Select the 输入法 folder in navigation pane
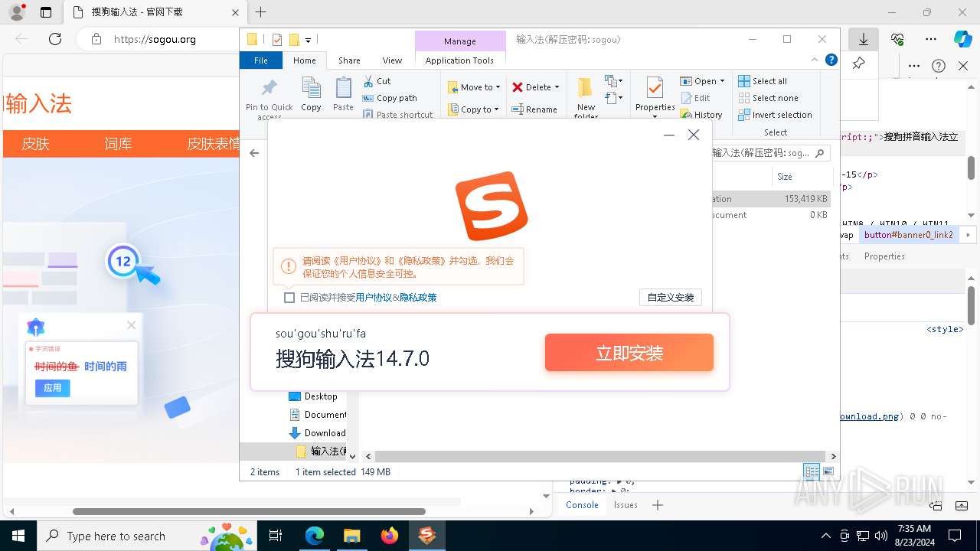The height and width of the screenshot is (551, 980). 321,452
